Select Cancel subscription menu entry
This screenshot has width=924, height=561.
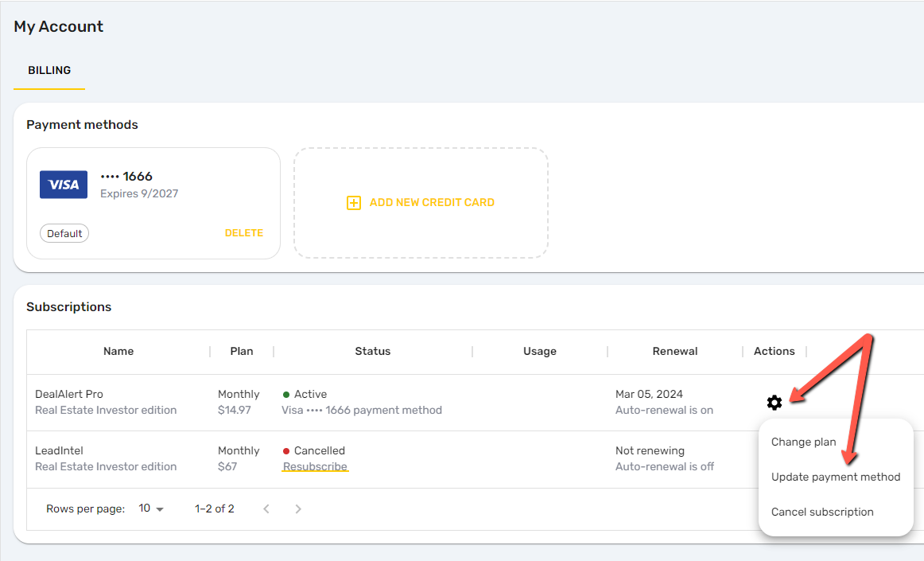(822, 512)
